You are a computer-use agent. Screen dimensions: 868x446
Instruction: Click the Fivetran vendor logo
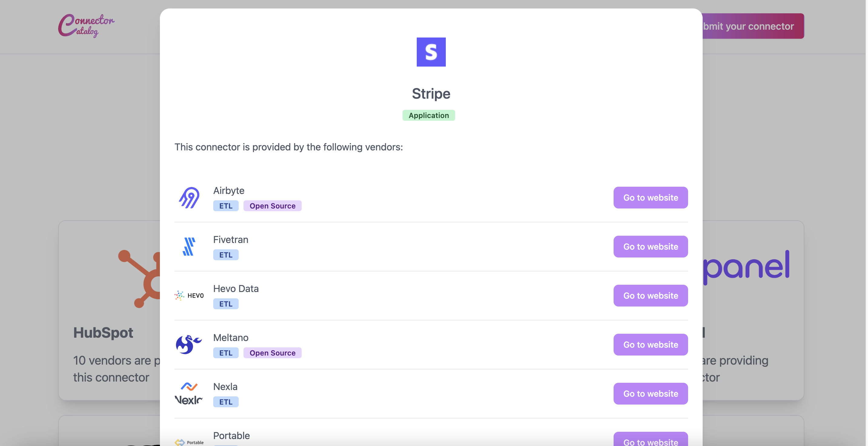click(x=189, y=246)
